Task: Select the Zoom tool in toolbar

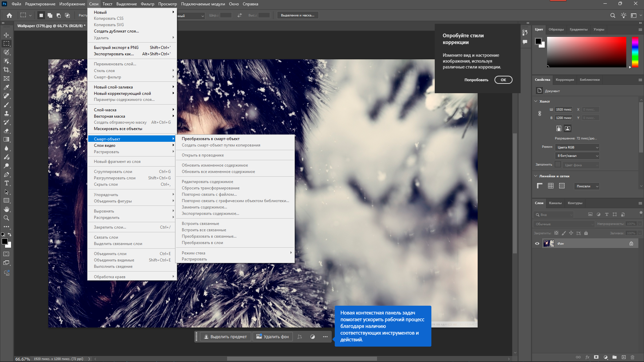Action: [6, 218]
